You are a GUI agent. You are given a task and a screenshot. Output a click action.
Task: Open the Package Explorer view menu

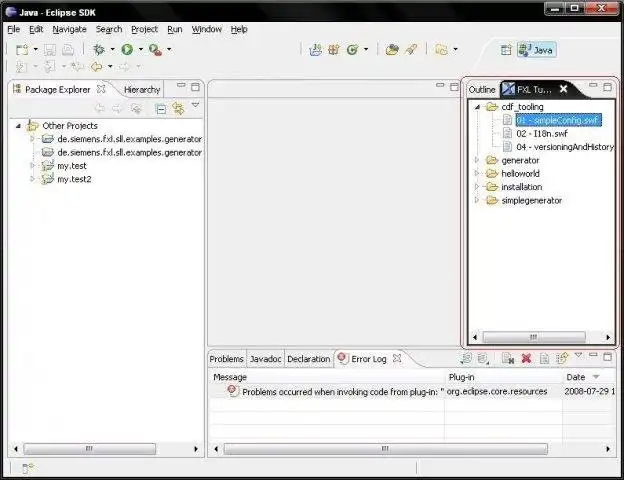[195, 105]
